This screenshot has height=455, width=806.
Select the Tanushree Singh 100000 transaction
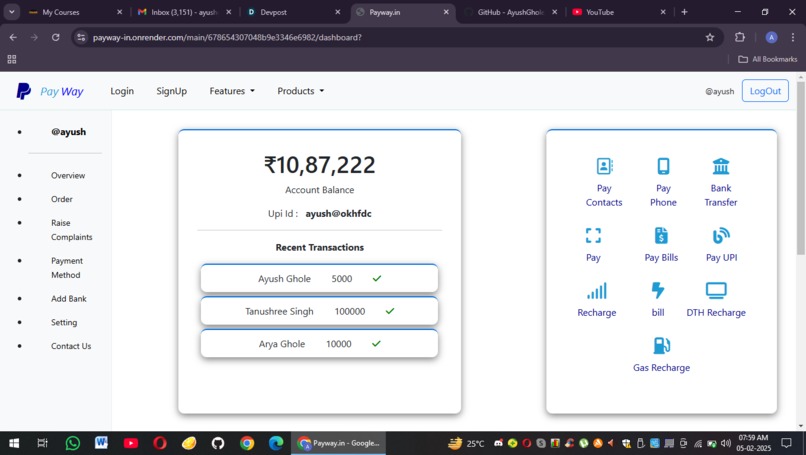point(319,311)
